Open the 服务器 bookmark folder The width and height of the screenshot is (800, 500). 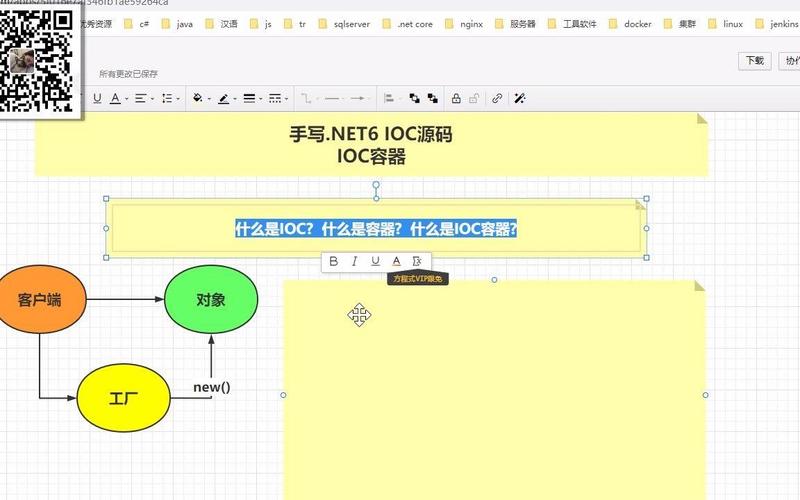pyautogui.click(x=515, y=24)
